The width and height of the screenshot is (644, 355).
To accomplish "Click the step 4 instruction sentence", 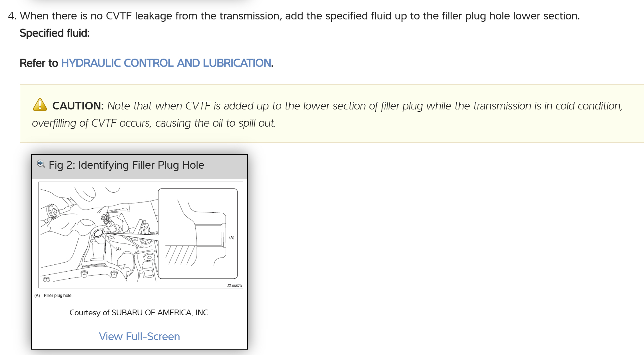I will pyautogui.click(x=300, y=16).
